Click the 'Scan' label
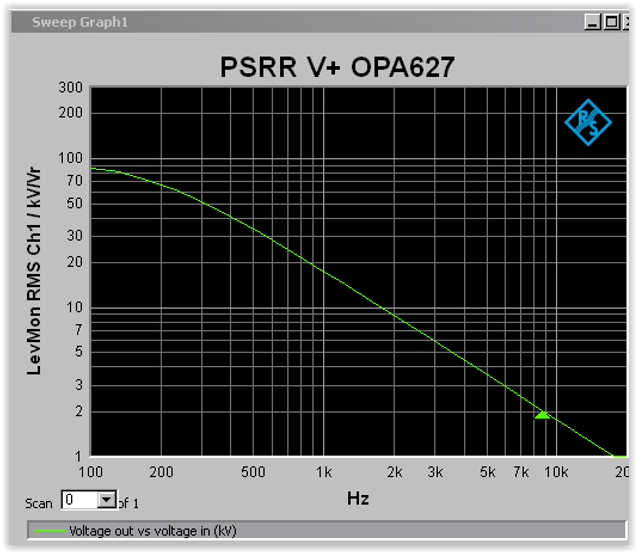This screenshot has width=637, height=553. [x=39, y=504]
